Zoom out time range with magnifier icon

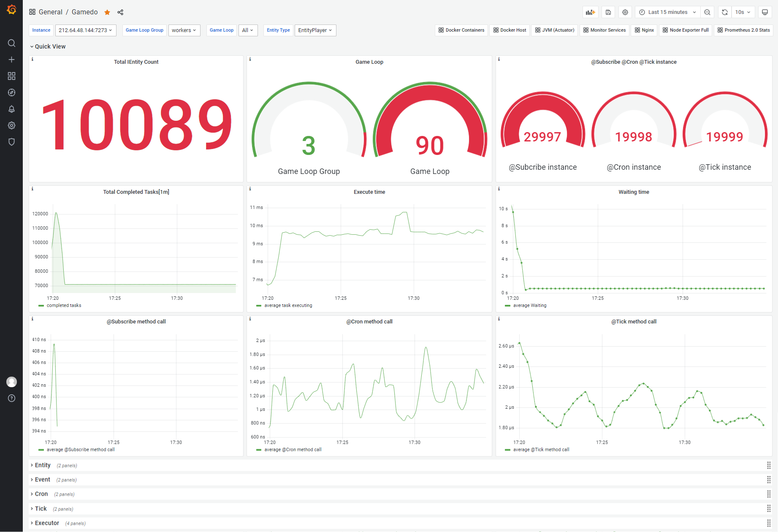pos(707,12)
